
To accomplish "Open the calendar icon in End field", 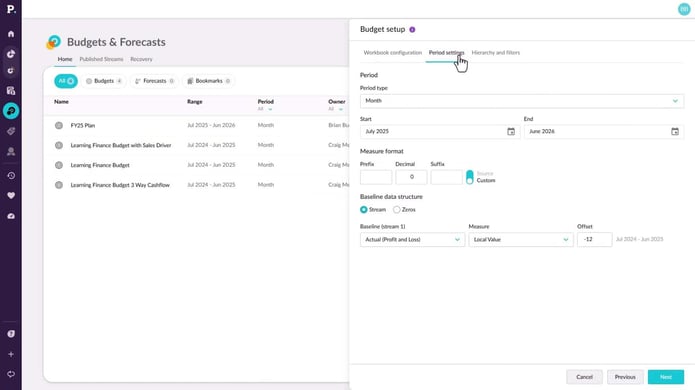I will click(675, 132).
